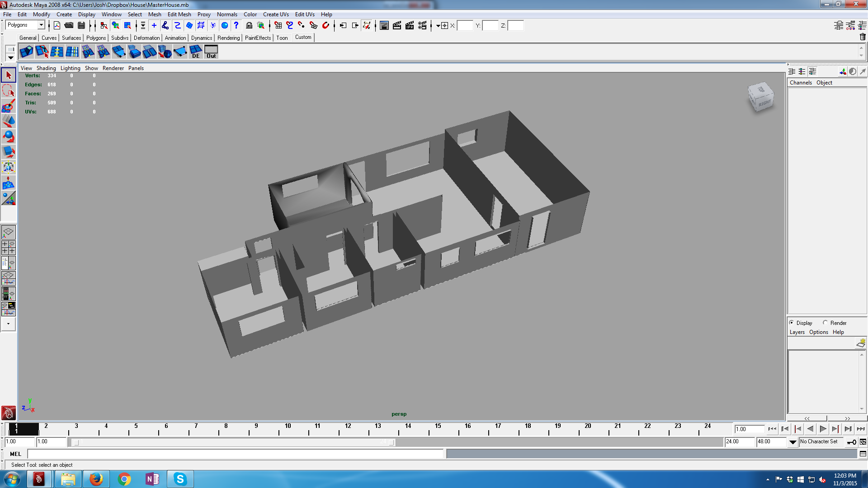Image resolution: width=868 pixels, height=488 pixels.
Task: Switch to the PaintEffects shelf tab
Action: (x=258, y=38)
